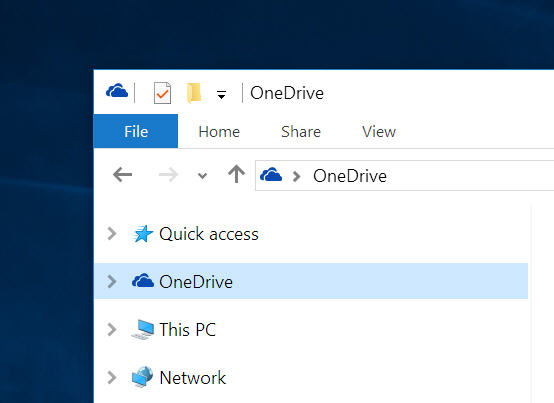Click the Properties checkmark icon in quick access toolbar
This screenshot has height=403, width=554.
[x=162, y=93]
